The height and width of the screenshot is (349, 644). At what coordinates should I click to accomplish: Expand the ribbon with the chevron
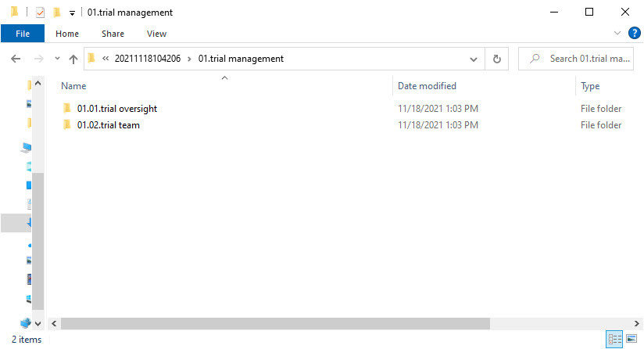coord(617,33)
